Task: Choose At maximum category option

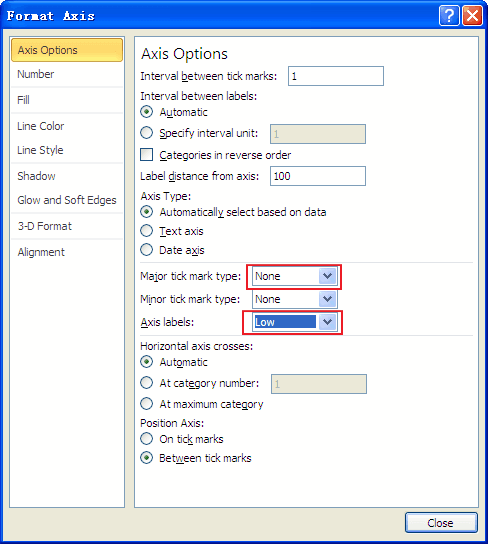Action: click(146, 404)
